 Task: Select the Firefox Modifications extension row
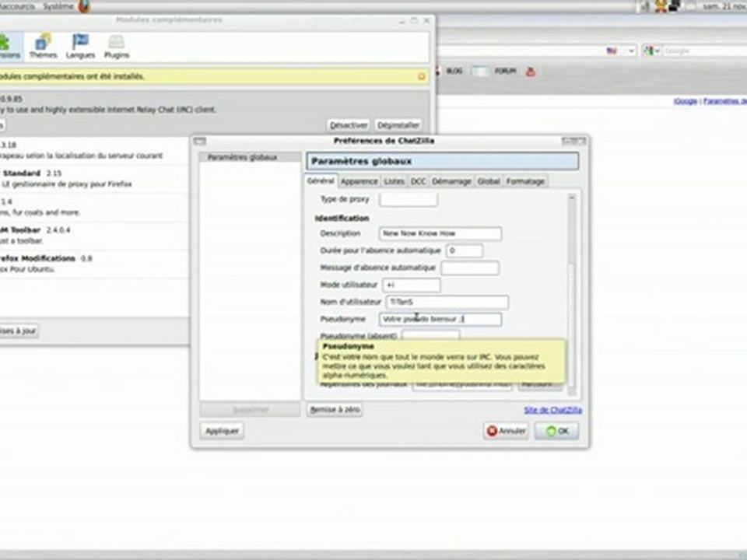[x=94, y=264]
